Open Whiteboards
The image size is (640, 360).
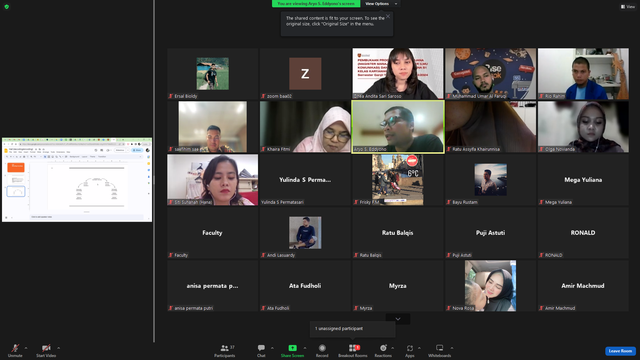coord(440,350)
